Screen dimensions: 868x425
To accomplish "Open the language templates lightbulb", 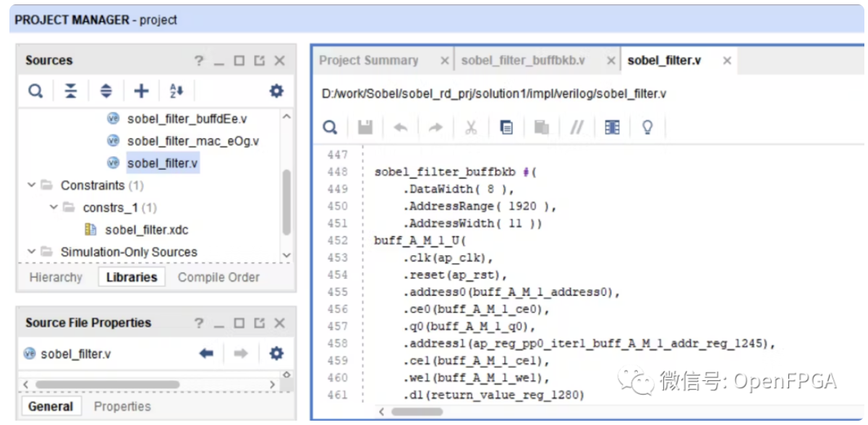I will click(x=647, y=127).
